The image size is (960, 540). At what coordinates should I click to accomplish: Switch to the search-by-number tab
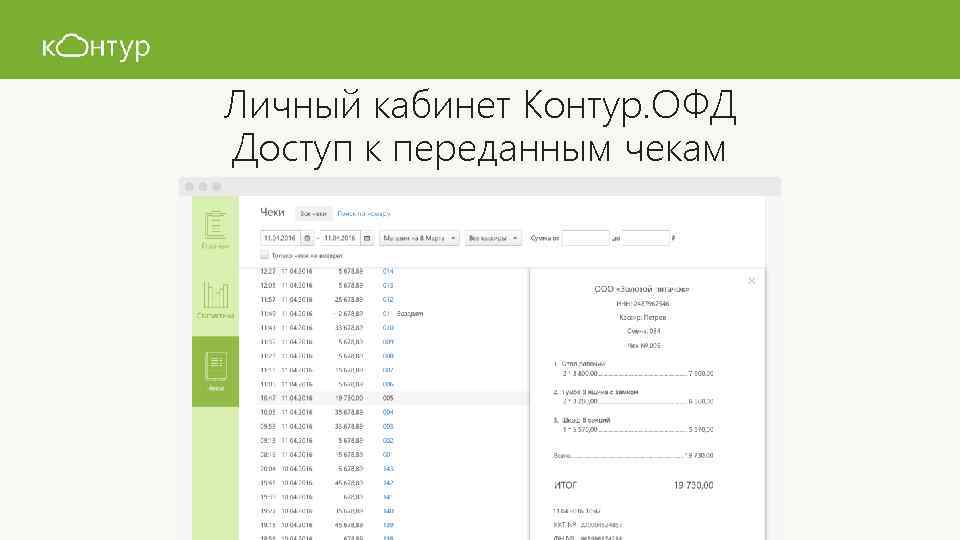point(364,214)
